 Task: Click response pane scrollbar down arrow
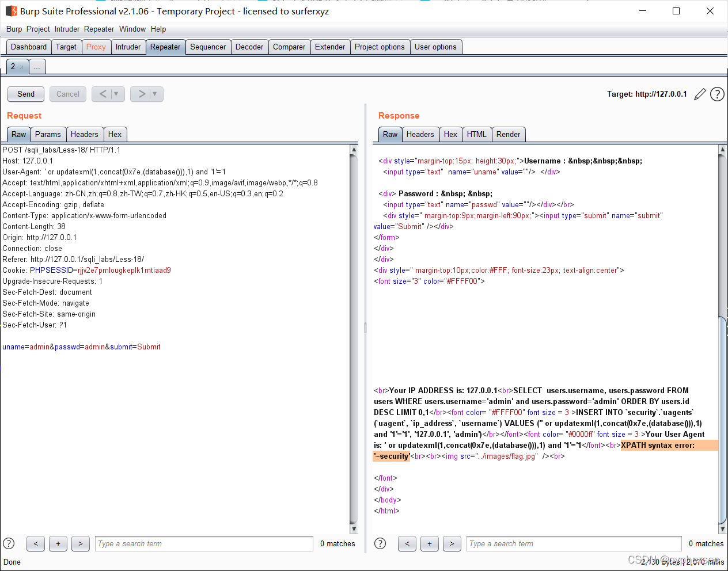(x=722, y=529)
